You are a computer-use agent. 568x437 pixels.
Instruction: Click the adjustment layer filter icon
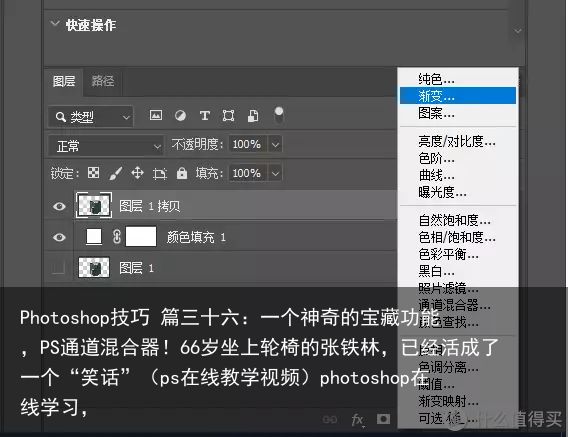[x=180, y=116]
